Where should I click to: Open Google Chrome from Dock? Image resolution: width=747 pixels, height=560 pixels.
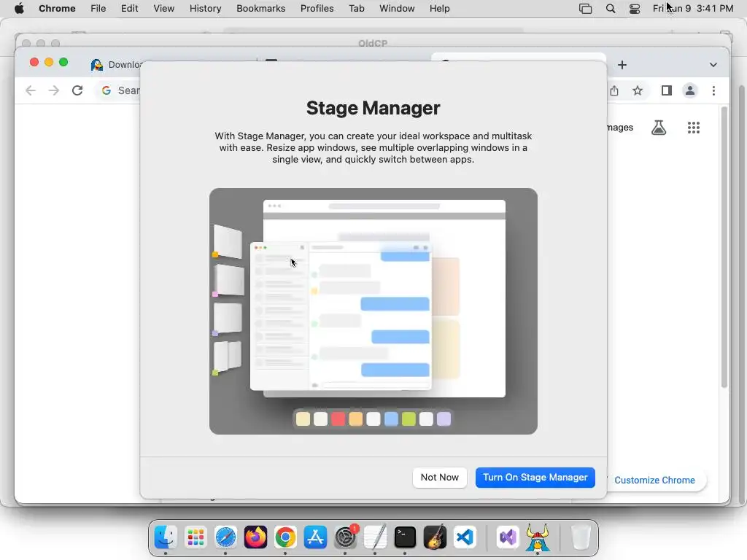[285, 537]
